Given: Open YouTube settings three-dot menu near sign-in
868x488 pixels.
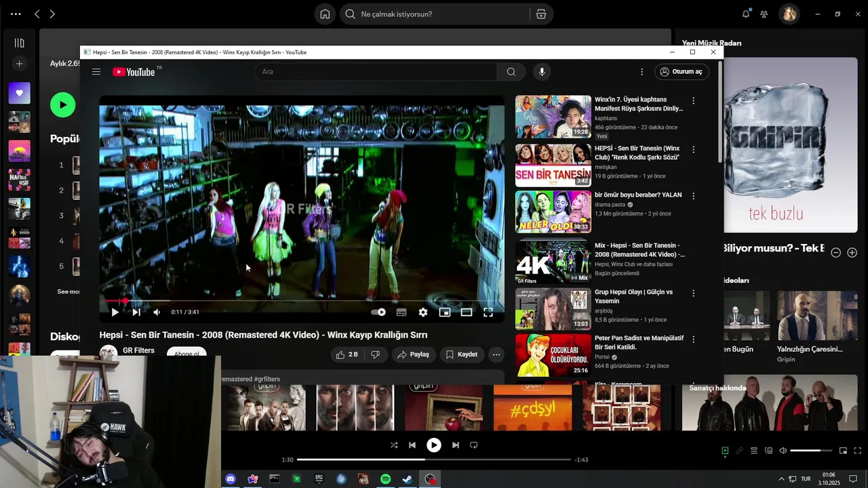Looking at the screenshot, I should click(x=642, y=72).
